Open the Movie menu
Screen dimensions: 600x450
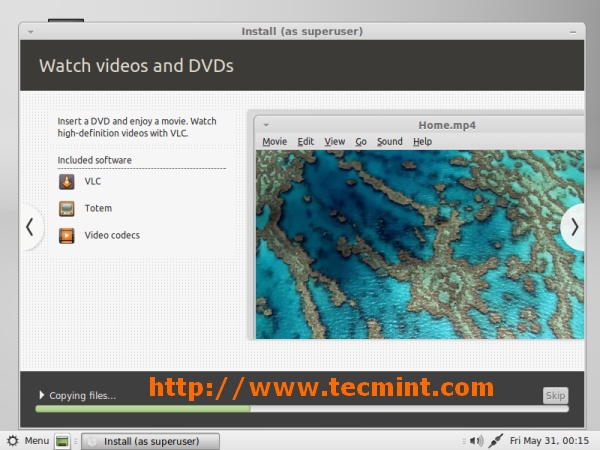click(274, 142)
